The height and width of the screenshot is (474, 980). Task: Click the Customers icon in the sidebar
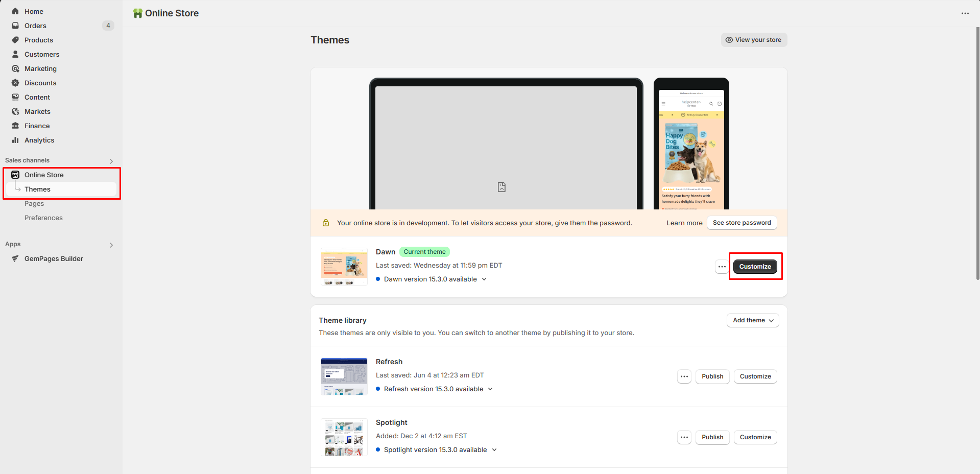coord(15,54)
